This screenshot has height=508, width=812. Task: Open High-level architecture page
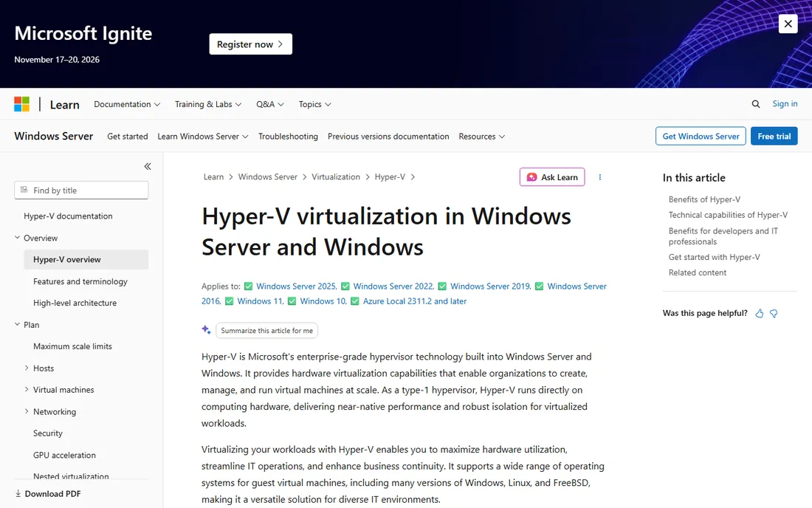(75, 303)
